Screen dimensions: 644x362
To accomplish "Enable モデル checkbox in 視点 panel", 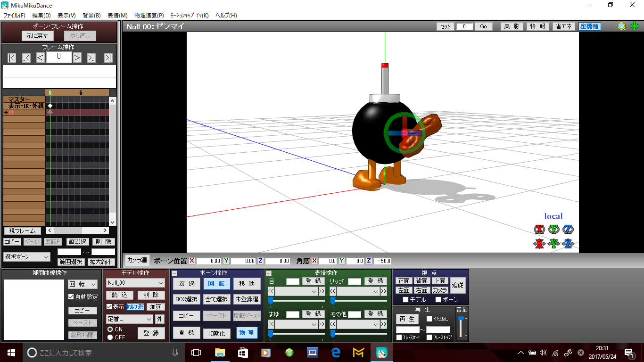I will pos(405,300).
